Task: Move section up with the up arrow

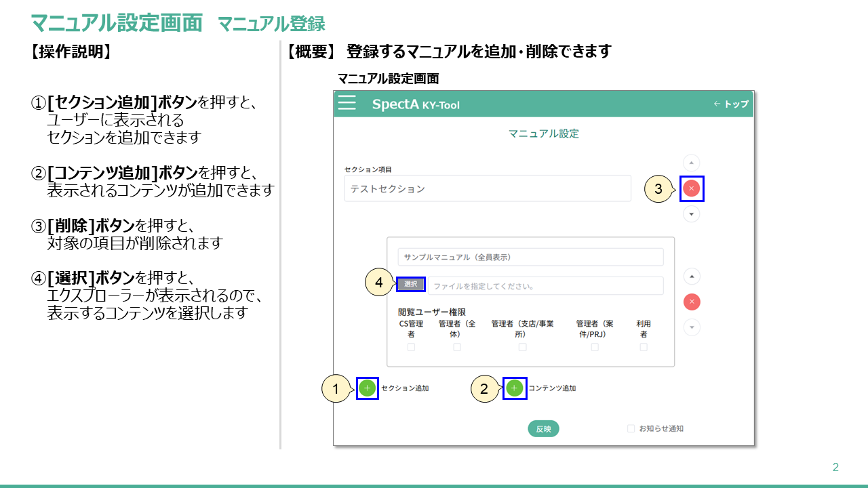Action: [x=691, y=163]
